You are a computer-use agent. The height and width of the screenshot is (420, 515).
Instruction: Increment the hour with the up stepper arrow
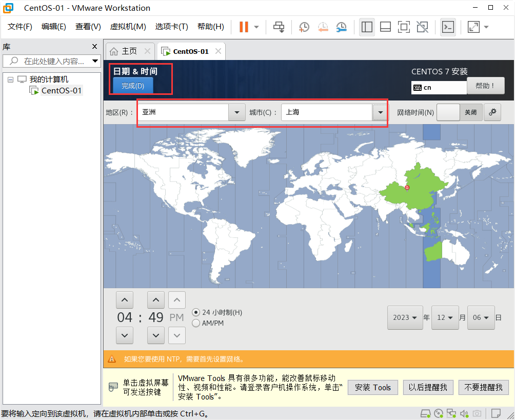(x=125, y=299)
